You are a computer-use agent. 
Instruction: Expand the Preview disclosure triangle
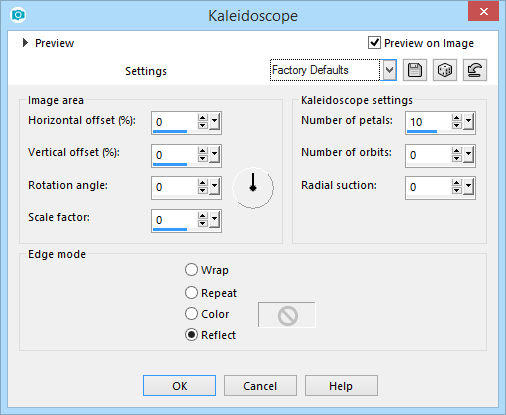[25, 43]
